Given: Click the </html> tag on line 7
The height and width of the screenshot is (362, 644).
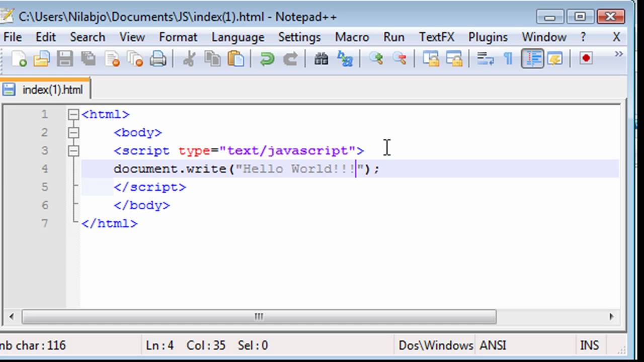Looking at the screenshot, I should click(x=110, y=223).
